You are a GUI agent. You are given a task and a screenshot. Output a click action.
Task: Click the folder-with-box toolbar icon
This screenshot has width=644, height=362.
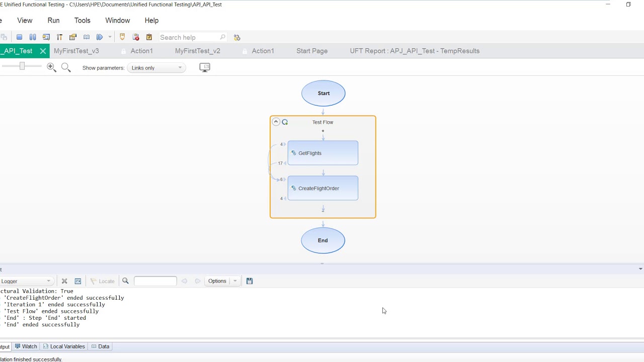coord(73,37)
